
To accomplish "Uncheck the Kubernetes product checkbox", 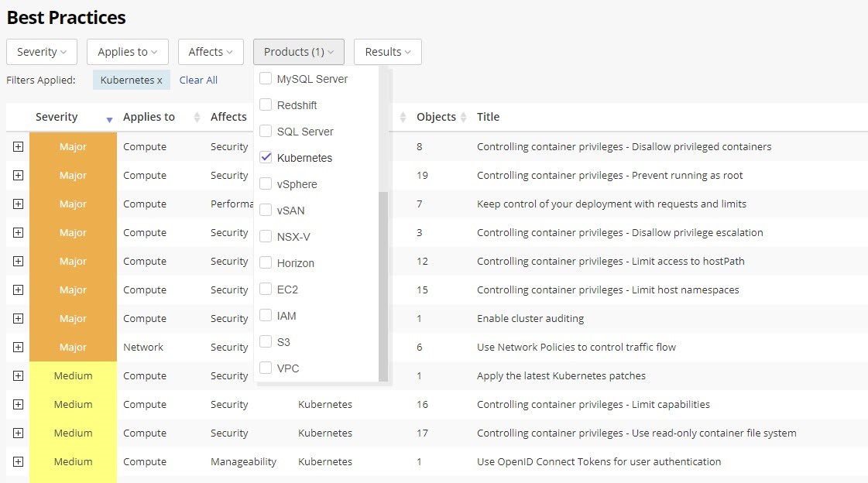I will 266,157.
